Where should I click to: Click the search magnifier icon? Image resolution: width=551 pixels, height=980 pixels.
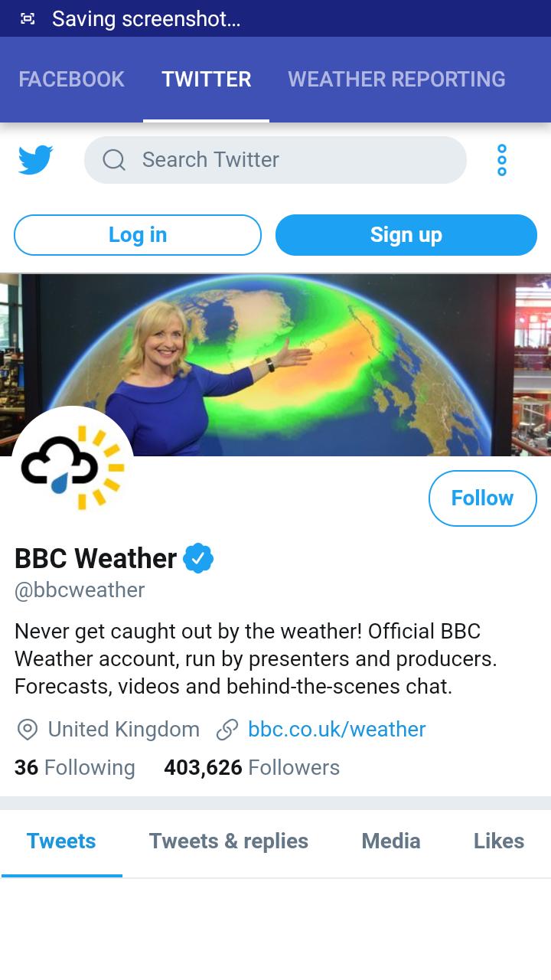[x=113, y=159]
